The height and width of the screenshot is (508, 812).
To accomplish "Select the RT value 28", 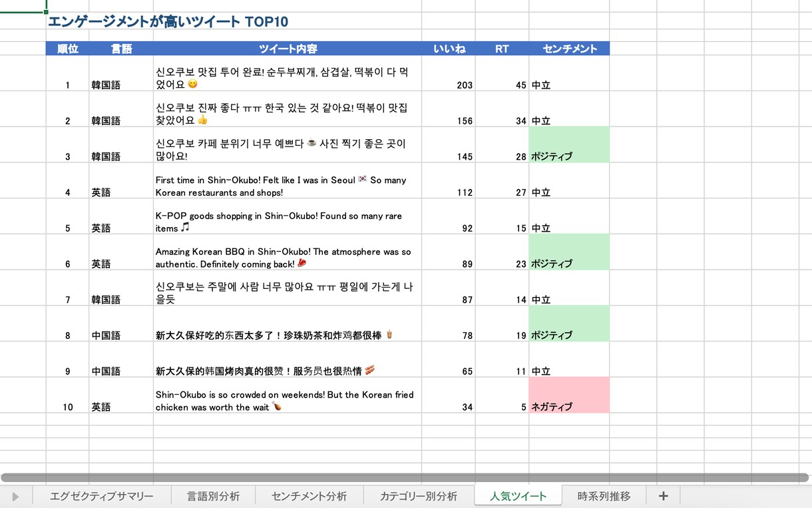I will pyautogui.click(x=502, y=144).
